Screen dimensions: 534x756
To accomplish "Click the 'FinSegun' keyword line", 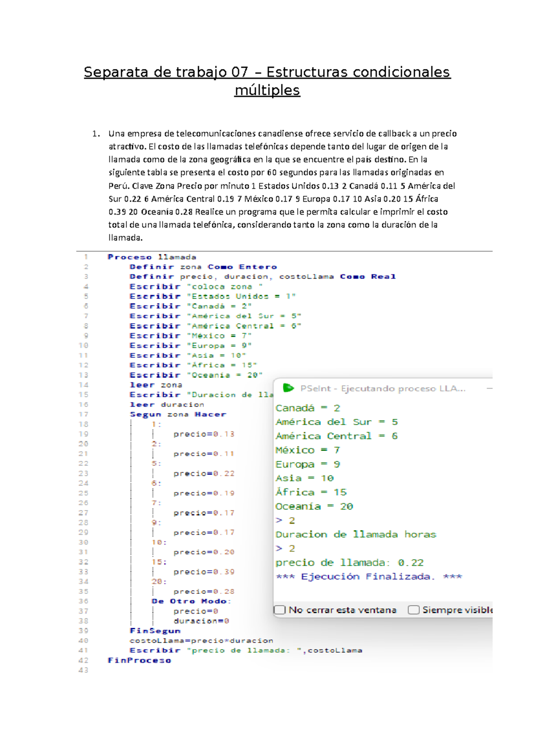I will 155,630.
